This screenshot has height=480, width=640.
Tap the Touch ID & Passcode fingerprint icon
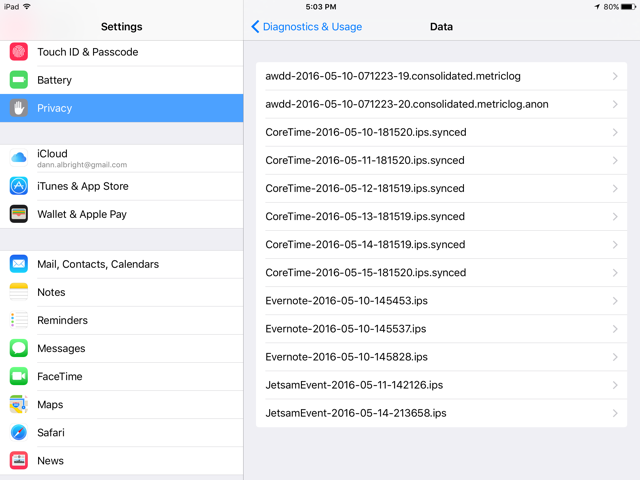[19, 52]
